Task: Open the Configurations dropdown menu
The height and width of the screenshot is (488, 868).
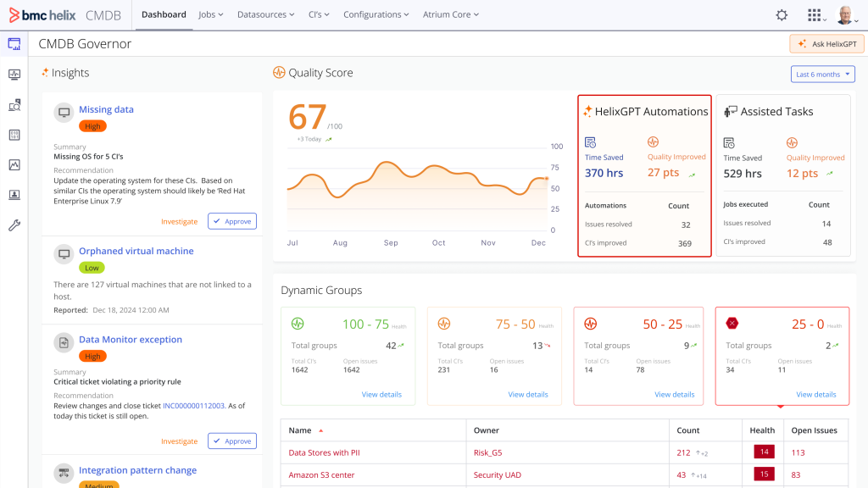Action: [376, 15]
